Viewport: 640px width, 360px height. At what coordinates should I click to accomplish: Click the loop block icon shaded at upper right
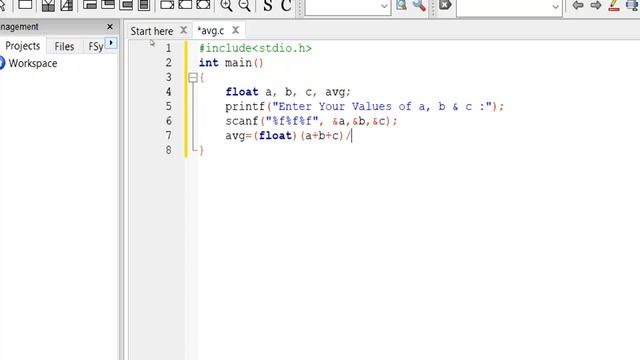[x=108, y=5]
